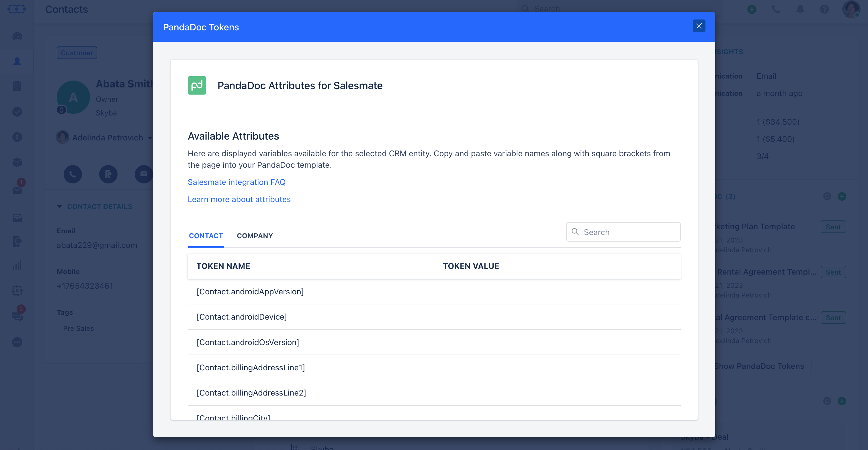
Task: Select the [Contact.androidAppVersion] token row
Action: tap(434, 292)
